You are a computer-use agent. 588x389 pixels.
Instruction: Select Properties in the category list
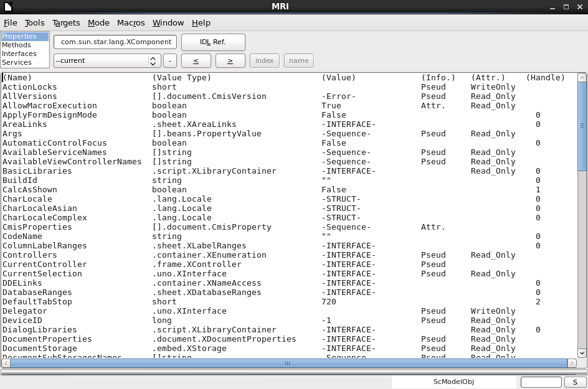[x=25, y=36]
